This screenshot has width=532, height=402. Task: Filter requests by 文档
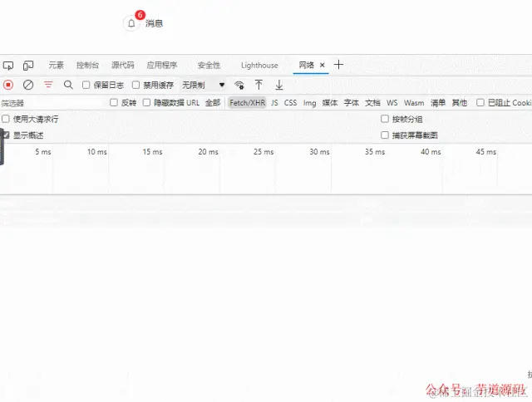coord(372,103)
